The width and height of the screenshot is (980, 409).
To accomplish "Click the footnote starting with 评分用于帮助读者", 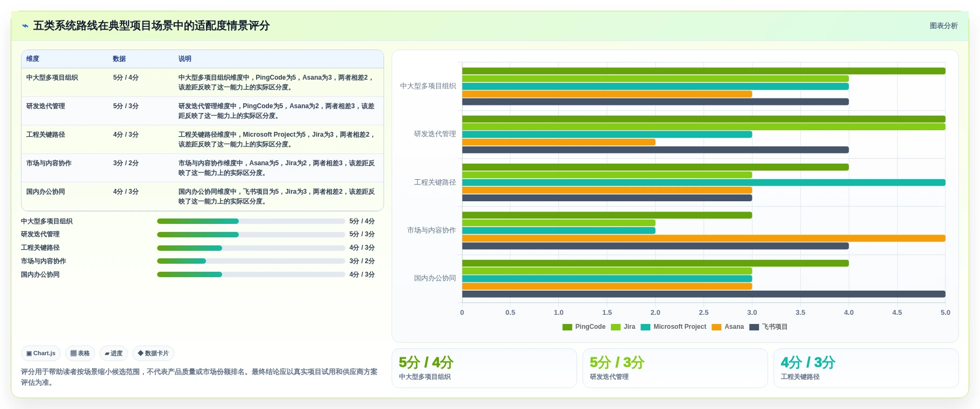I will click(200, 377).
